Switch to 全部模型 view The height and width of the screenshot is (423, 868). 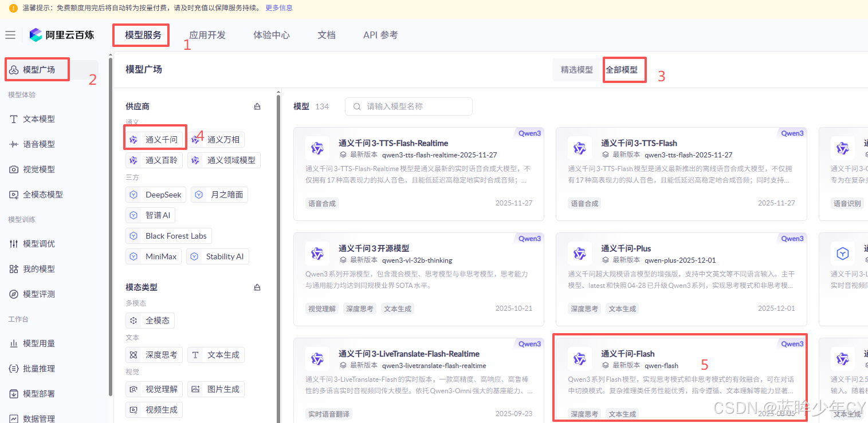click(x=622, y=70)
